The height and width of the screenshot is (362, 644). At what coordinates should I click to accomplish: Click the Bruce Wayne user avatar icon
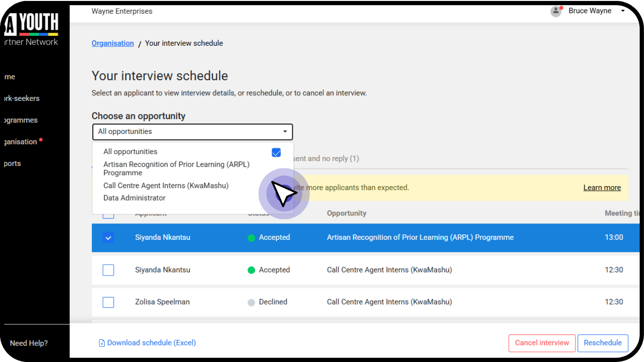[x=556, y=11]
